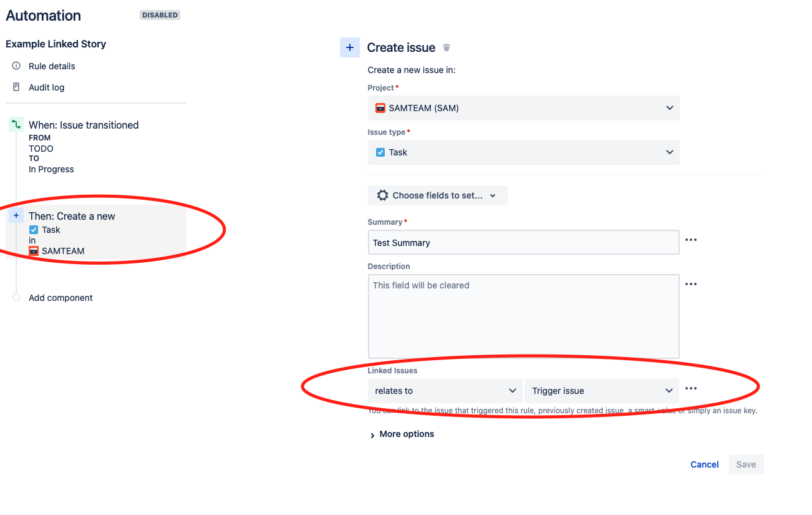Image resolution: width=812 pixels, height=515 pixels.
Task: Cancel the Create issue configuration
Action: coord(704,464)
